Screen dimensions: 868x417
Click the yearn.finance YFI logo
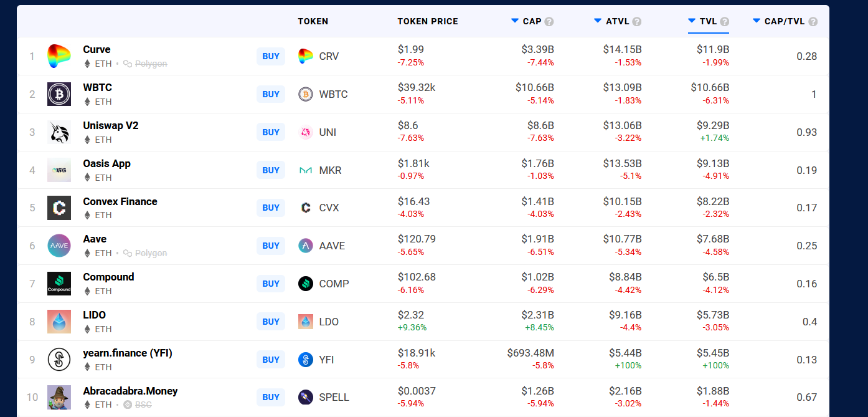59,360
